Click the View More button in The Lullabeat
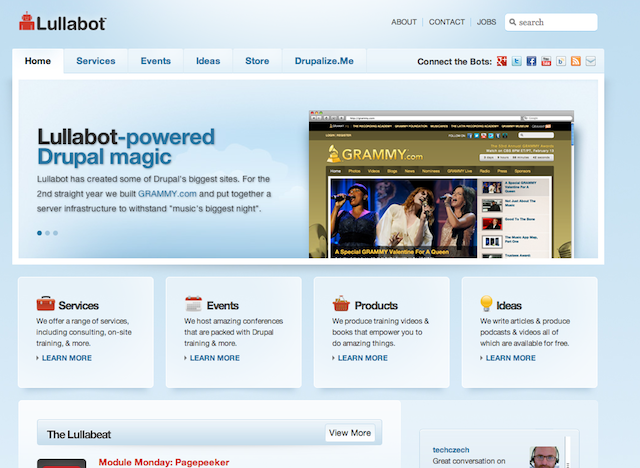Viewport: 640px width, 468px height. (x=350, y=433)
